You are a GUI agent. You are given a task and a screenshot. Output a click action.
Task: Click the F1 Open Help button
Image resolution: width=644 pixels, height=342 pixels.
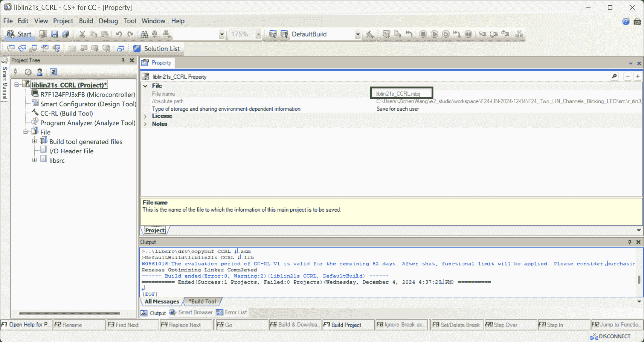pyautogui.click(x=26, y=325)
